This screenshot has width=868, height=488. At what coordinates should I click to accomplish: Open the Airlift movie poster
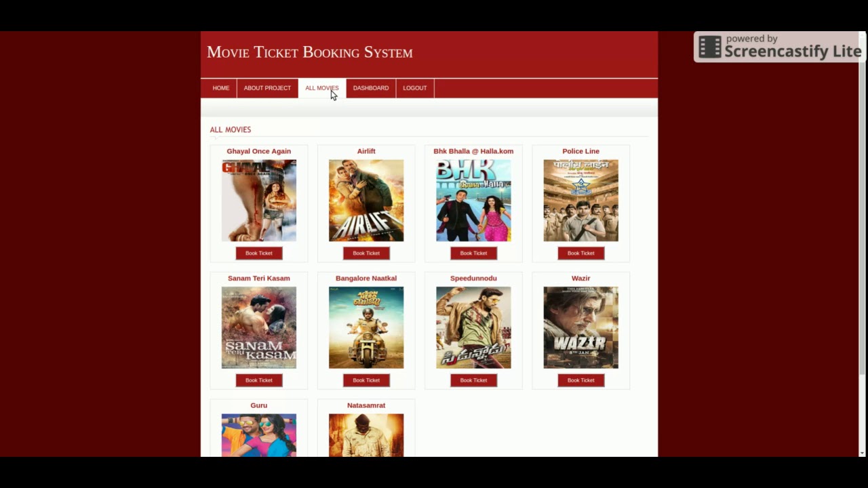(366, 201)
